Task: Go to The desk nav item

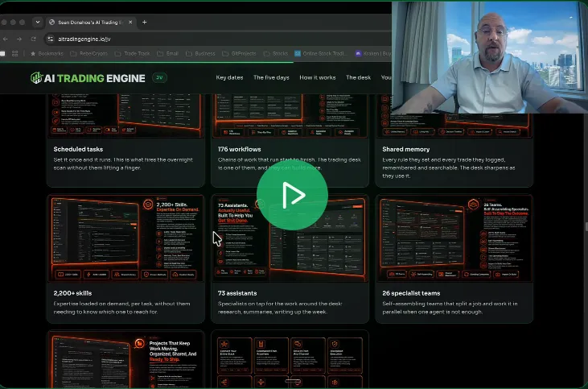Action: click(x=358, y=77)
